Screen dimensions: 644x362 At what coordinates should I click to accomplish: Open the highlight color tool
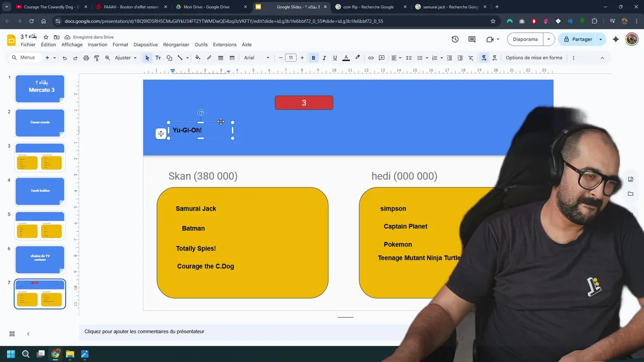(x=358, y=58)
